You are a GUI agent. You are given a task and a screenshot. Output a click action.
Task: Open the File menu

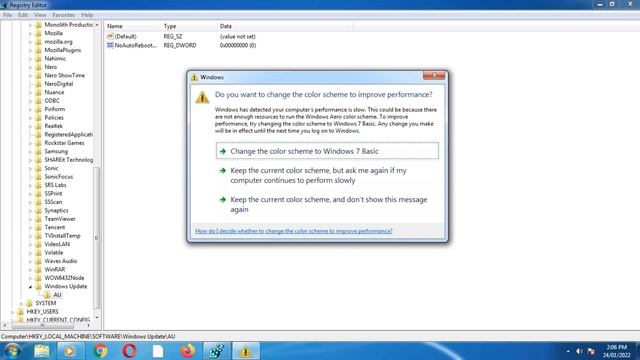7,15
